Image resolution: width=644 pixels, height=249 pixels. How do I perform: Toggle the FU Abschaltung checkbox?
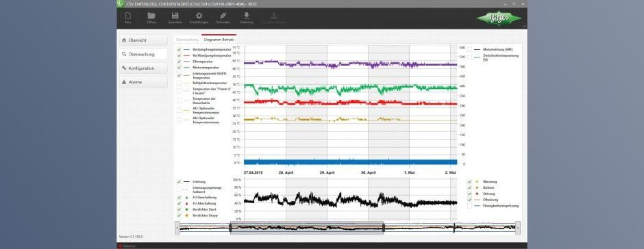pyautogui.click(x=179, y=203)
